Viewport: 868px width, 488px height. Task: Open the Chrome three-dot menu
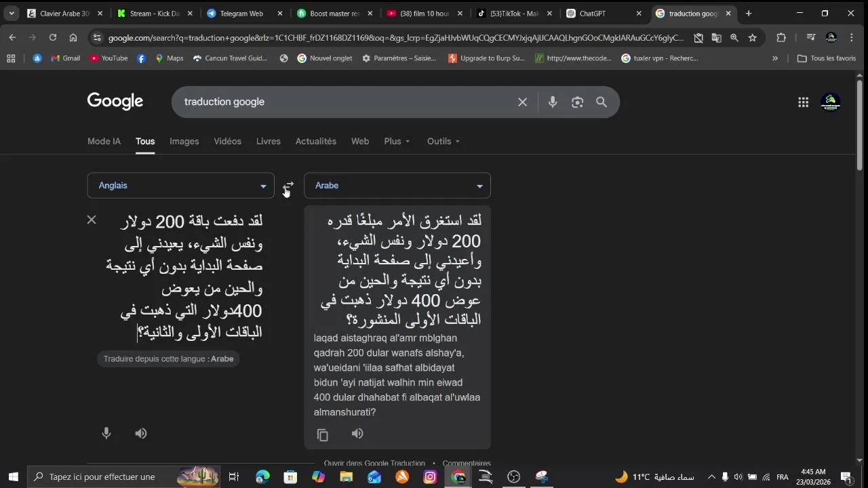(x=852, y=38)
